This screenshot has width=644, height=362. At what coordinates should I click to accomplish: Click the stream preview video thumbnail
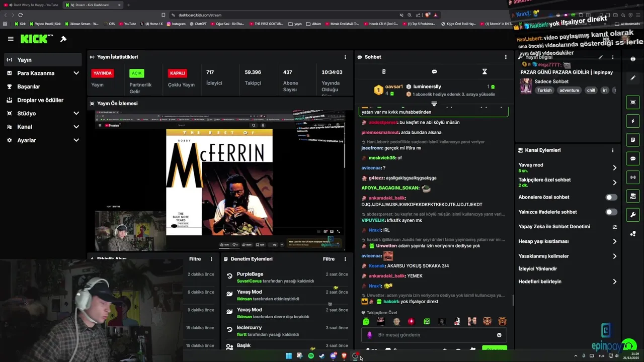pos(220,182)
